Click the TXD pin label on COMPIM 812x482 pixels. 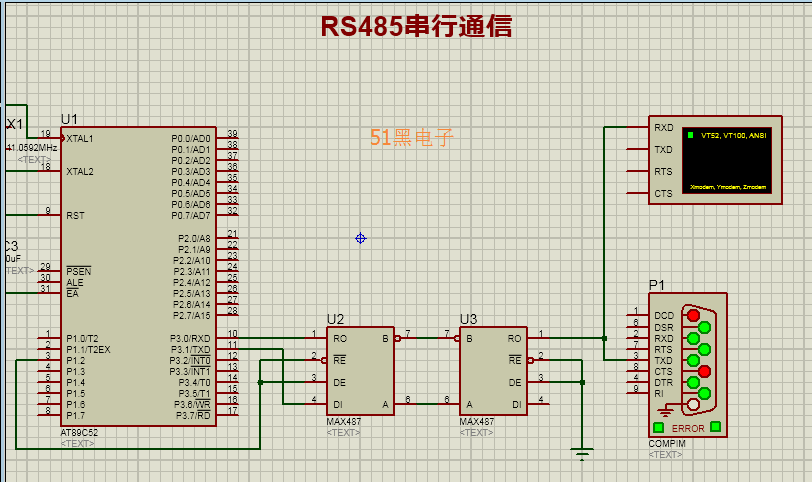[663, 360]
